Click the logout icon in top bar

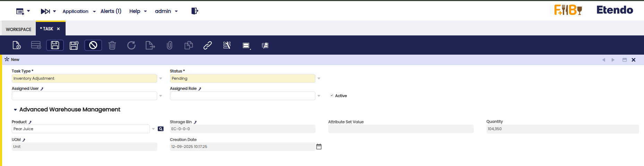(x=195, y=11)
